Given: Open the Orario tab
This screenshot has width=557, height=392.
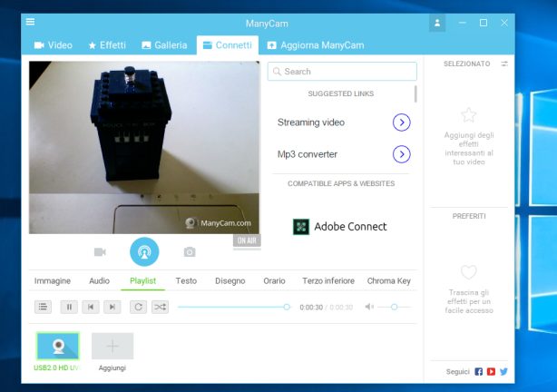Looking at the screenshot, I should pyautogui.click(x=274, y=280).
